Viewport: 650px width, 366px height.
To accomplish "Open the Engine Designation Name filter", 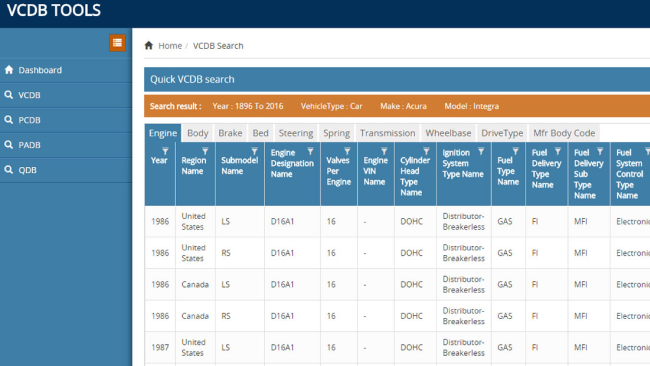I will 310,151.
